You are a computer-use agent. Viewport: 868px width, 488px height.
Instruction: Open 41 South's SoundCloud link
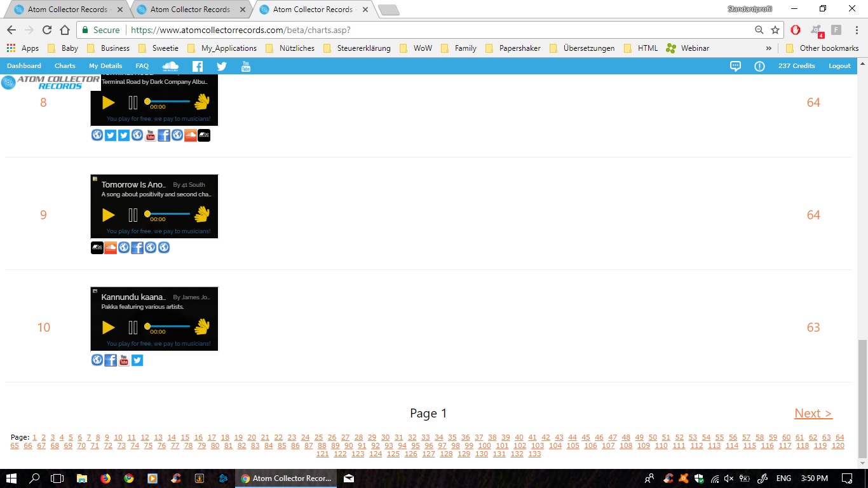click(x=111, y=247)
